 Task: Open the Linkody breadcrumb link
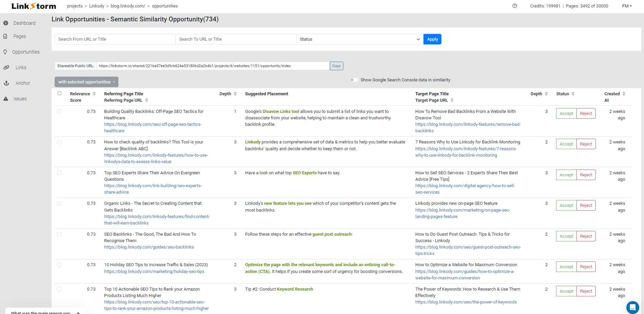point(97,6)
